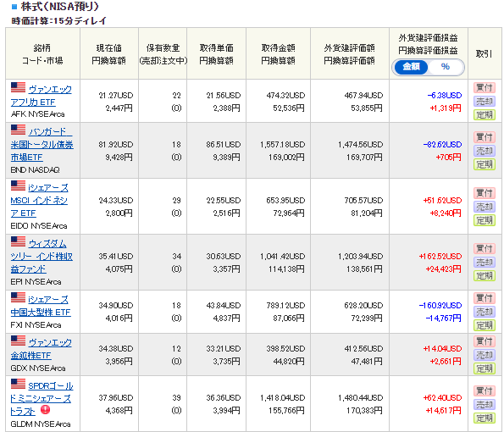Select BND NASDAQ ticker text
Screen dimensions: 504x432
pyautogui.click(x=35, y=169)
